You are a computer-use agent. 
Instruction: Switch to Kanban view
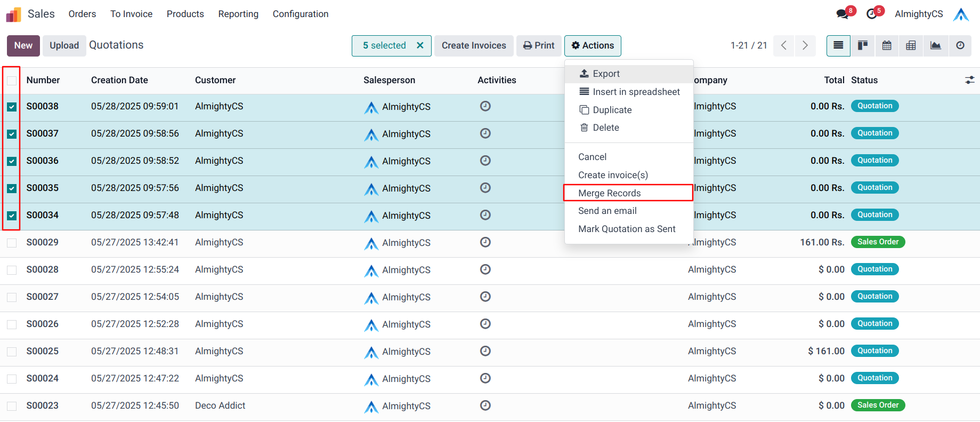862,46
